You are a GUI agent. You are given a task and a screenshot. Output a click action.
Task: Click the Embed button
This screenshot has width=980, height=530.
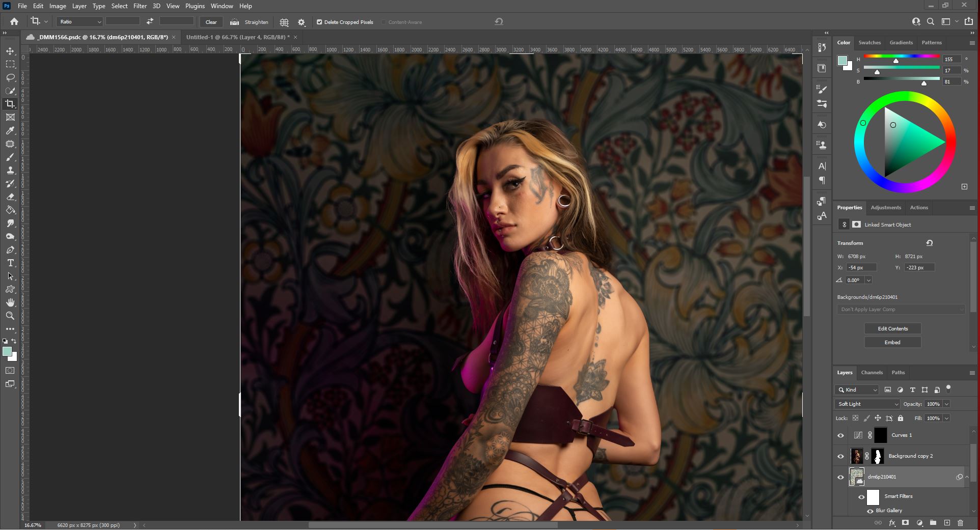(x=892, y=343)
